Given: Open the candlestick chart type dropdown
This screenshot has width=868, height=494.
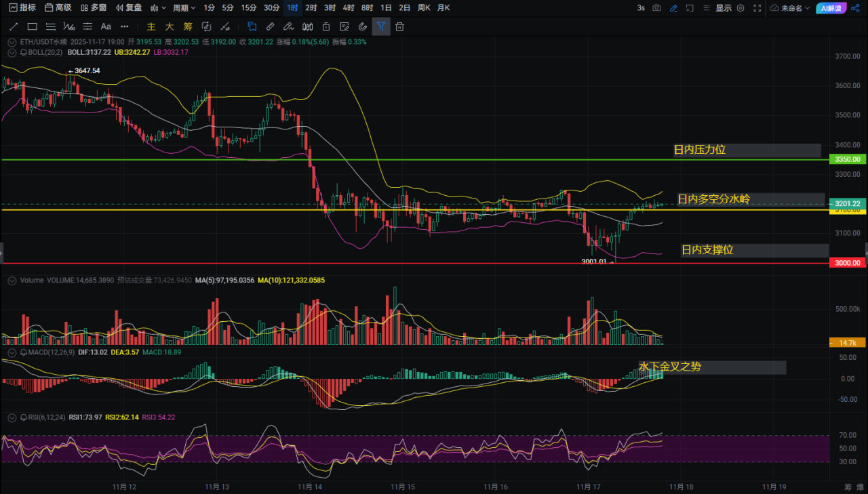Looking at the screenshot, I should 157,8.
